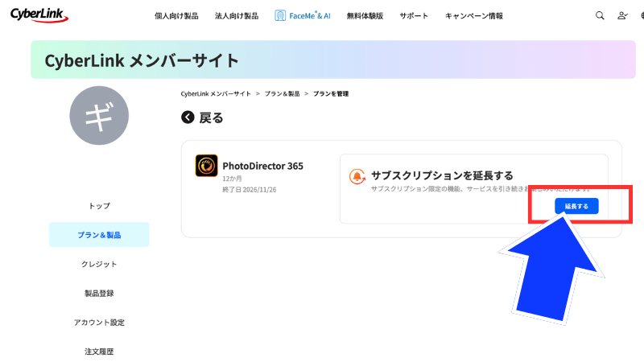Select クレジット in the sidebar

[x=99, y=264]
